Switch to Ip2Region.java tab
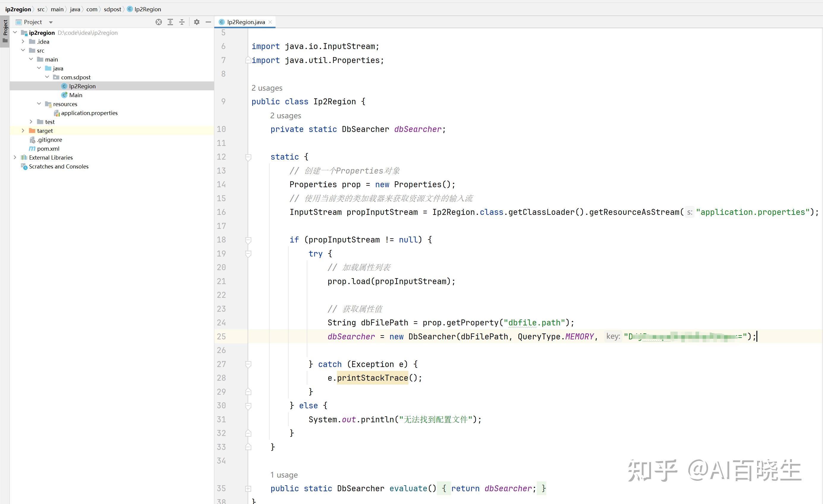 (x=246, y=22)
